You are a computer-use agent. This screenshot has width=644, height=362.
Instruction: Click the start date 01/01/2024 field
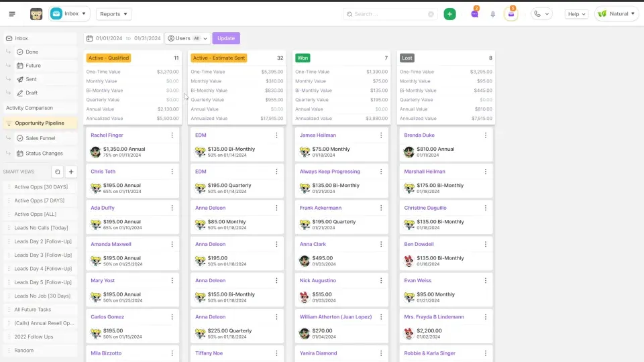(x=109, y=38)
